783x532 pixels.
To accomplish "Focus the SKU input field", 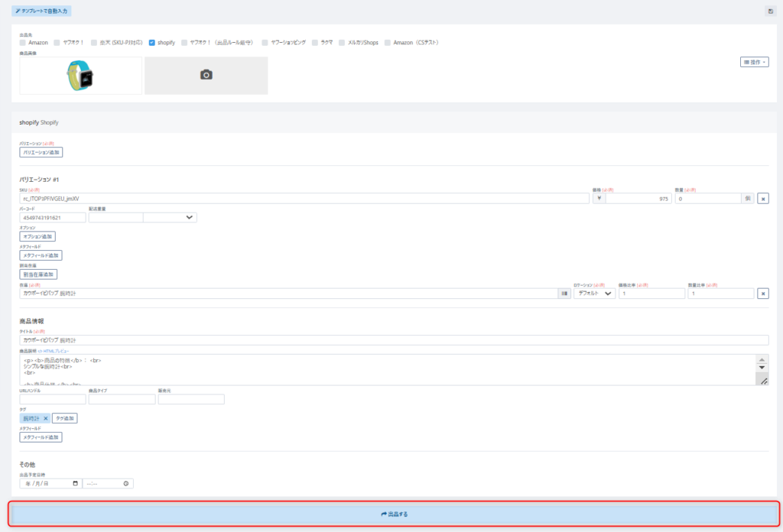I will click(x=304, y=199).
